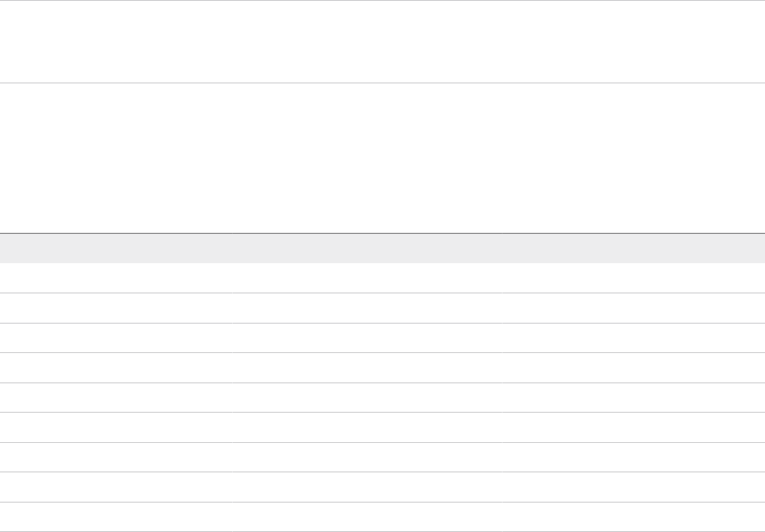Screen dimensions: 765x532
Task: Click the large blank area above the table
Action: point(382,157)
